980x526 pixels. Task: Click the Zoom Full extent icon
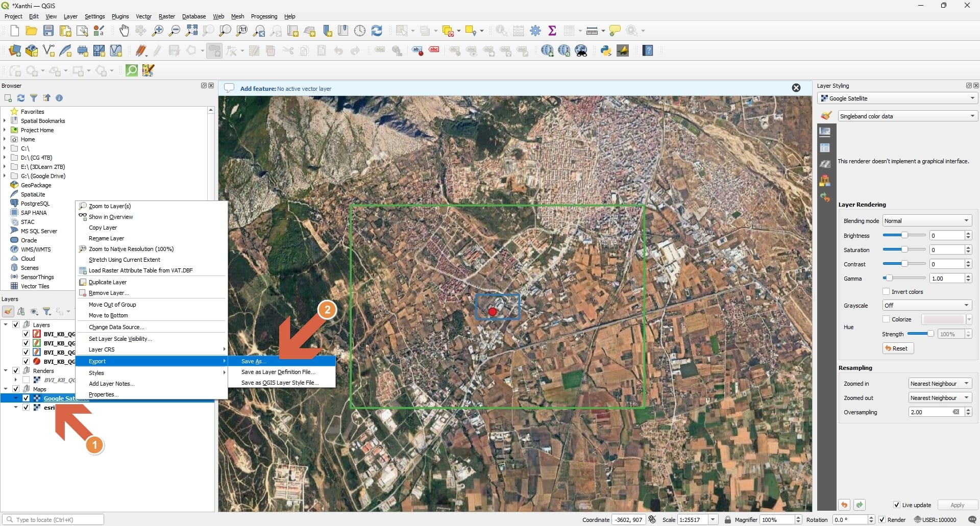[x=191, y=31]
